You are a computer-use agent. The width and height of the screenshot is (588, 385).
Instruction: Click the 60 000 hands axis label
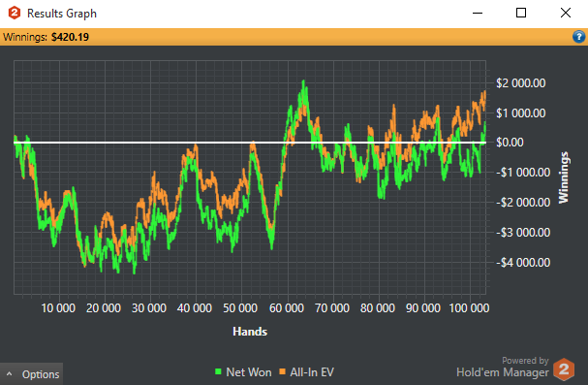click(287, 308)
